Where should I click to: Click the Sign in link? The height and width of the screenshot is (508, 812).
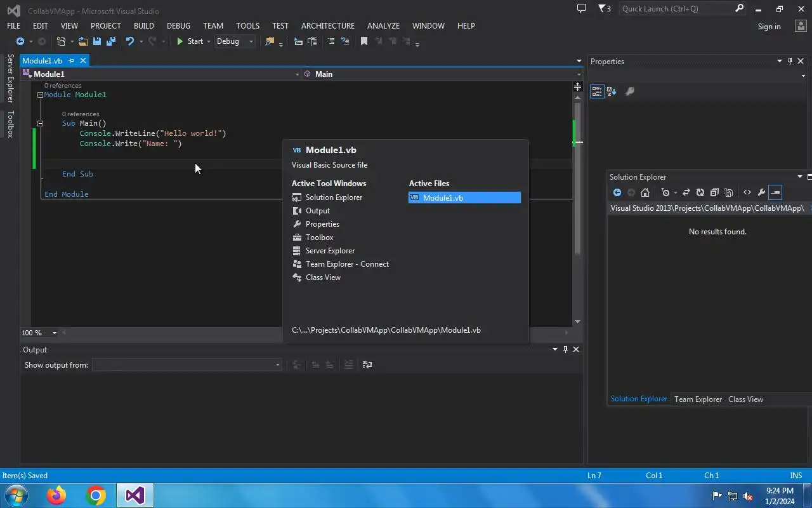pos(769,26)
